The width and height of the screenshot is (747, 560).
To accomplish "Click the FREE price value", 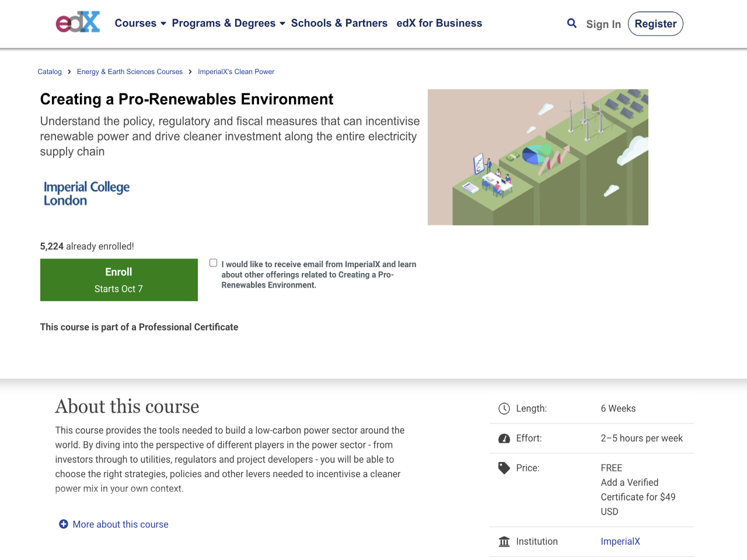I will (x=611, y=468).
